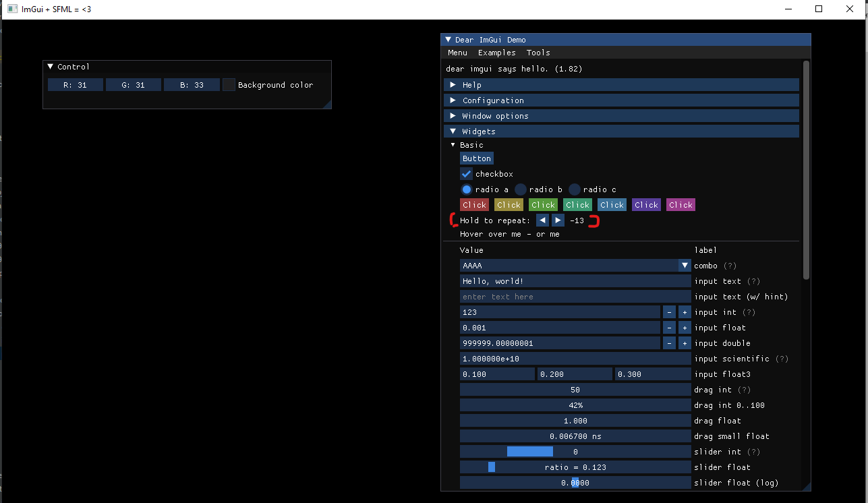Open the Examples menu
This screenshot has width=868, height=503.
497,53
